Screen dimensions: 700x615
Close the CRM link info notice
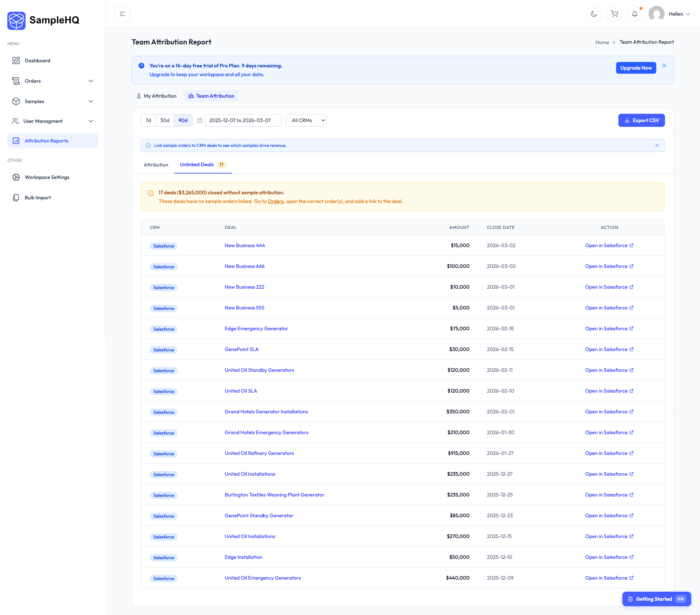657,145
